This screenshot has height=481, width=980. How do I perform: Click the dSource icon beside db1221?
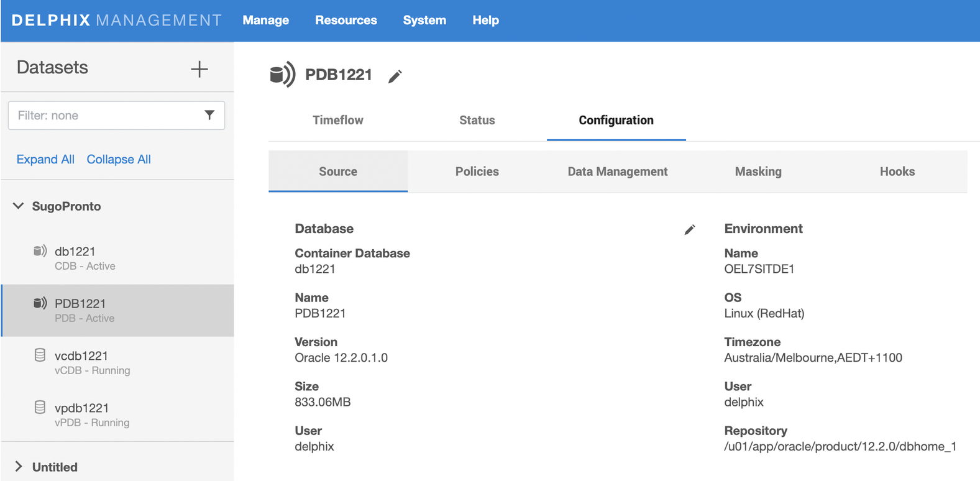[x=40, y=251]
